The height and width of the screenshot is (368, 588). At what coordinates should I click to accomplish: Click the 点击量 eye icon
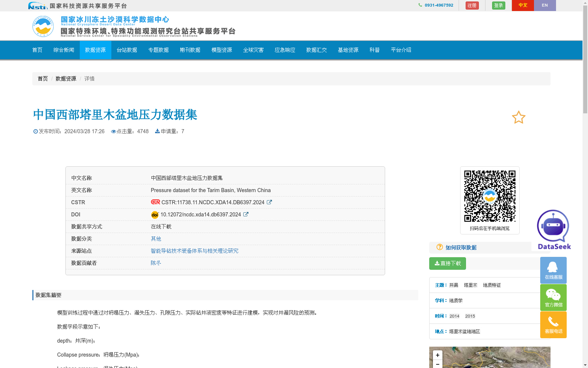(x=114, y=131)
